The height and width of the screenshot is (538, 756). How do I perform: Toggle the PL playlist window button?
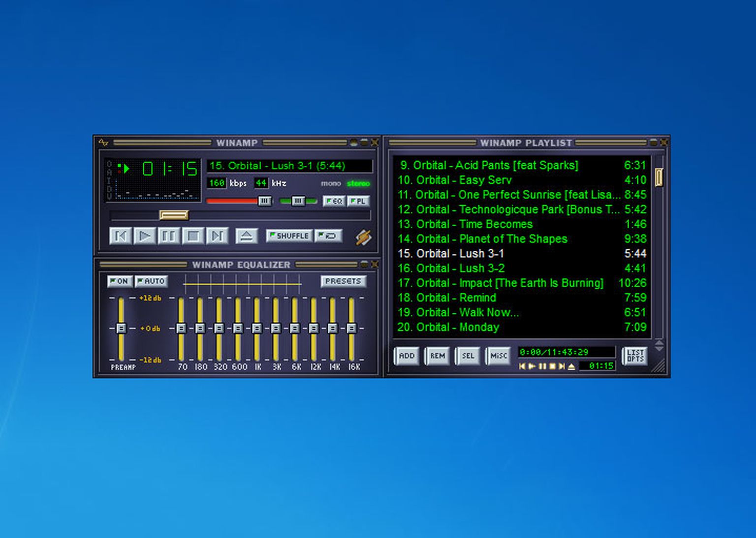pyautogui.click(x=358, y=201)
